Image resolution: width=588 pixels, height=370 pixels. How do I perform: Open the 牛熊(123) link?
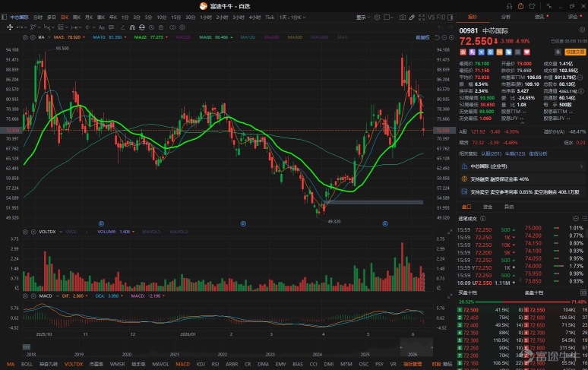[x=515, y=153]
